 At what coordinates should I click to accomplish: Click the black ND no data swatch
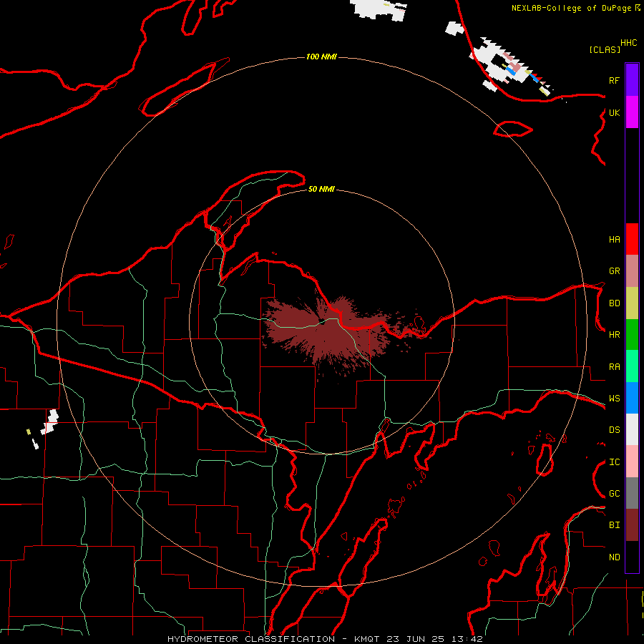pyautogui.click(x=632, y=557)
